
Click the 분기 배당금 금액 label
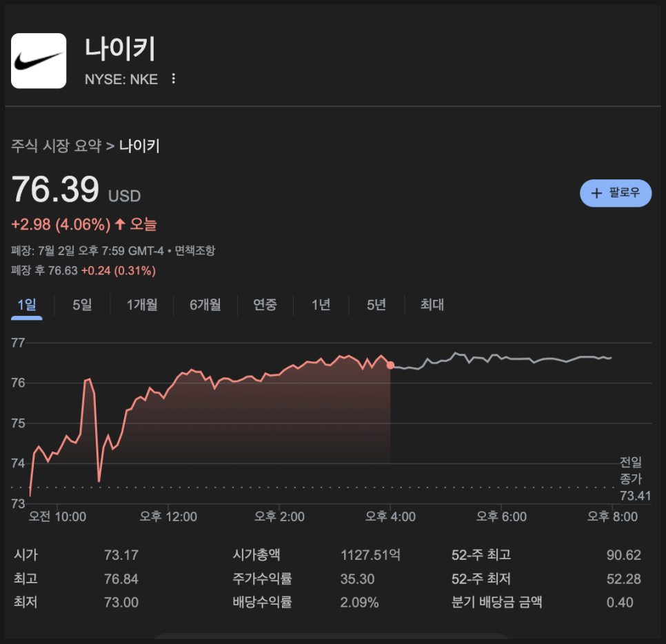tap(496, 603)
